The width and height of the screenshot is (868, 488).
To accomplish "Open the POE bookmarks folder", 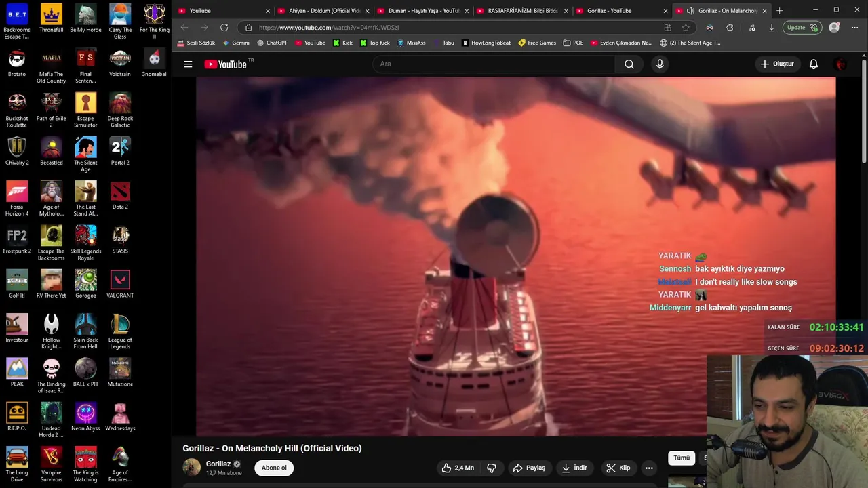I will click(x=573, y=43).
